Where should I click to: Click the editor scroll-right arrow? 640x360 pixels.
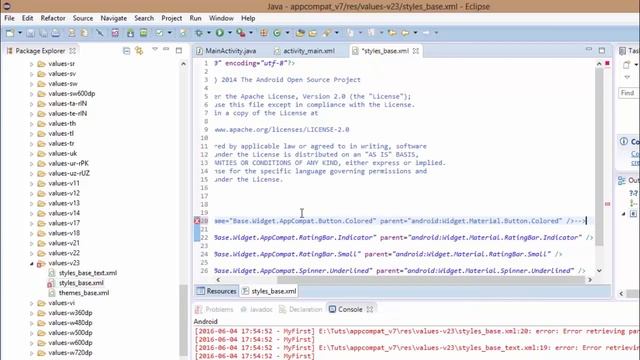point(590,280)
